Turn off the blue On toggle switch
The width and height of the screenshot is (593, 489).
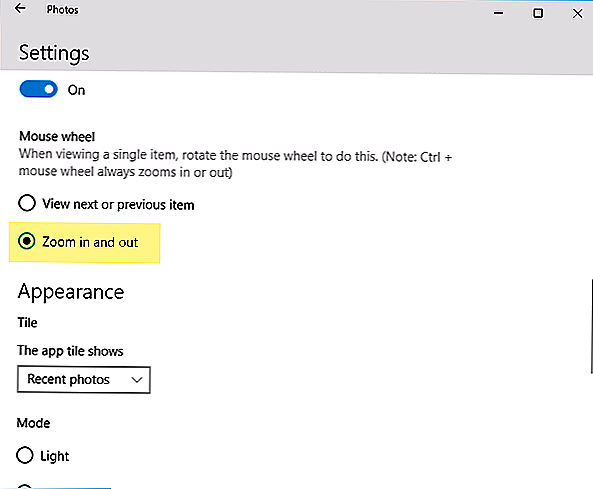click(x=39, y=89)
